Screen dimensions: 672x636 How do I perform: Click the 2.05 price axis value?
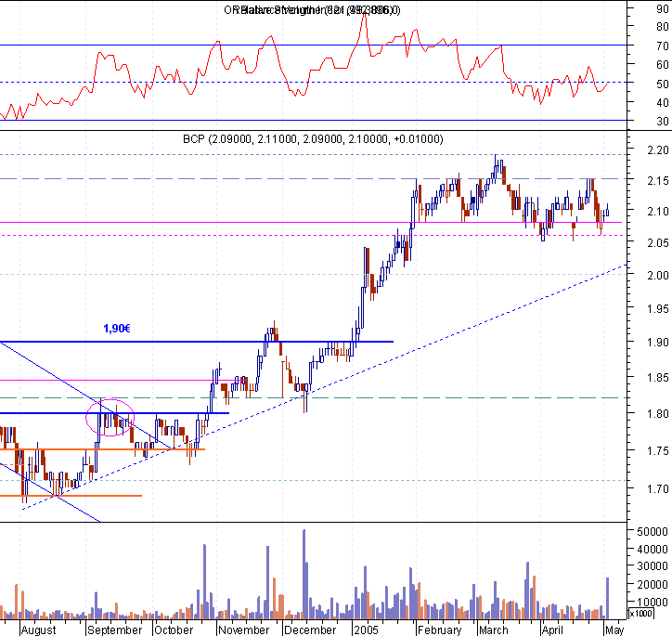(x=657, y=242)
